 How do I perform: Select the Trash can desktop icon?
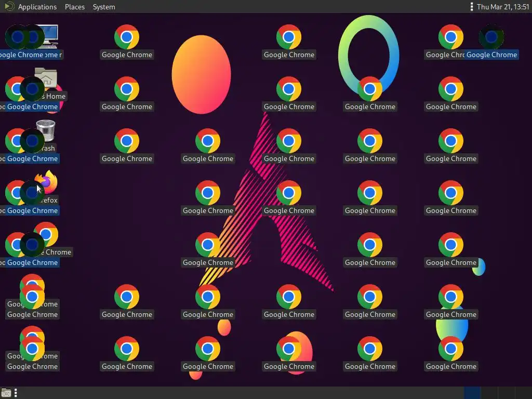[46, 130]
